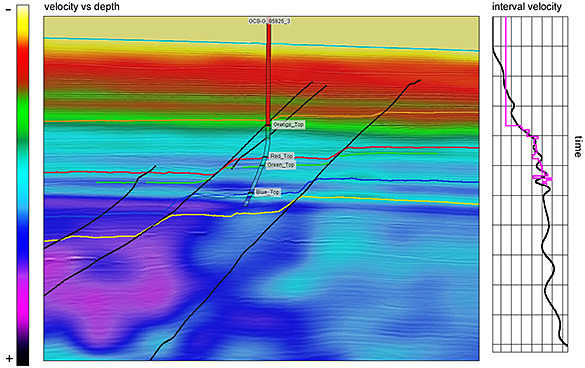Click the time axis label

(x=578, y=147)
